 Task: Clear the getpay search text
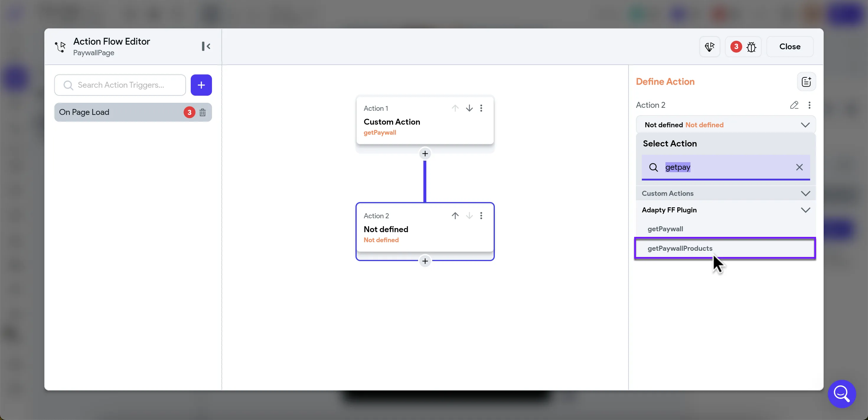tap(799, 167)
